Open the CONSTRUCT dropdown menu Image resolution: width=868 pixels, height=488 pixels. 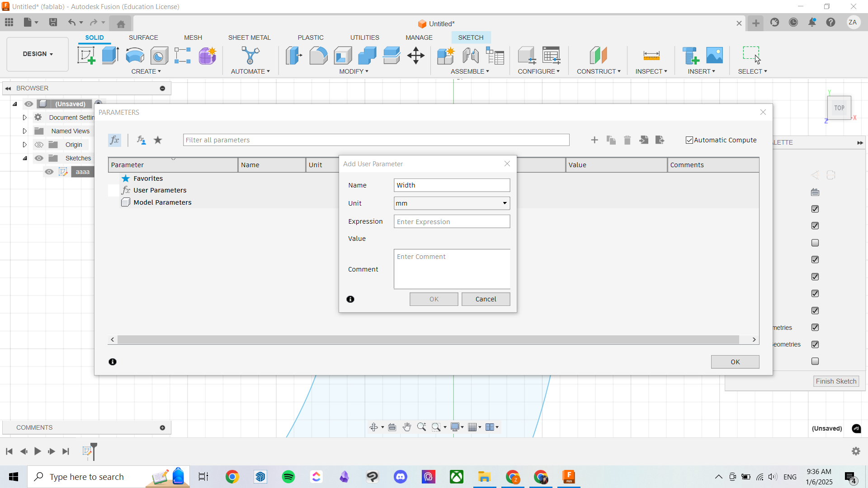point(599,71)
